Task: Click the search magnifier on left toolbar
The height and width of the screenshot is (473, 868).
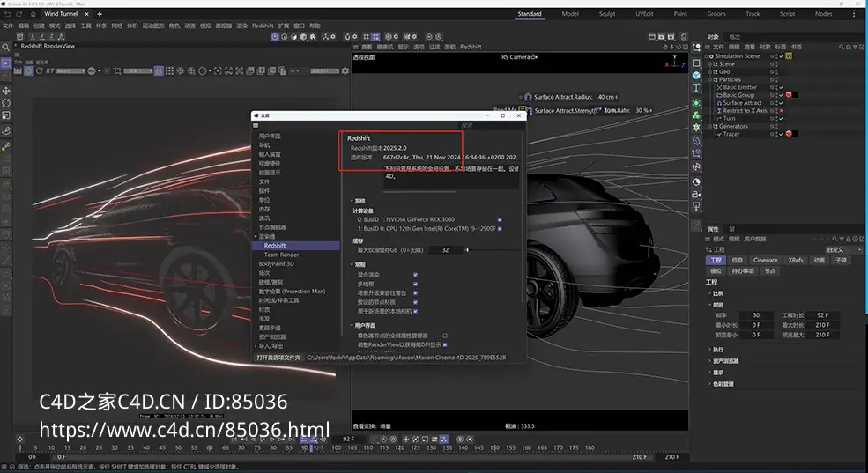Action: (x=6, y=48)
